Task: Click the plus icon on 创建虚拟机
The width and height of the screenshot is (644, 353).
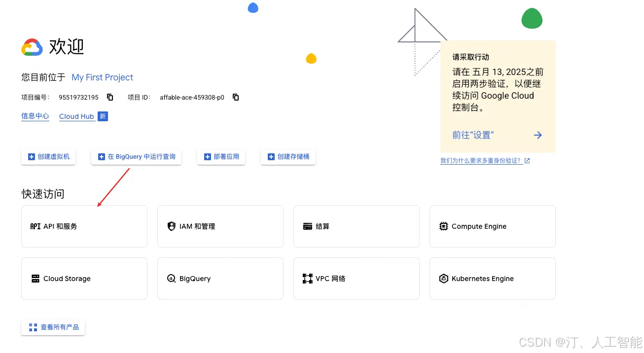Action: click(32, 157)
